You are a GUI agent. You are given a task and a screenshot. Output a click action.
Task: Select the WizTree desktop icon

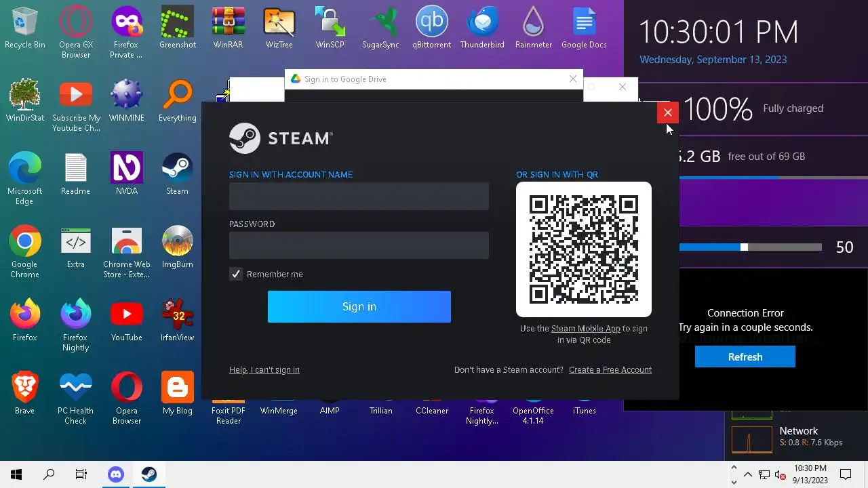[x=279, y=28]
